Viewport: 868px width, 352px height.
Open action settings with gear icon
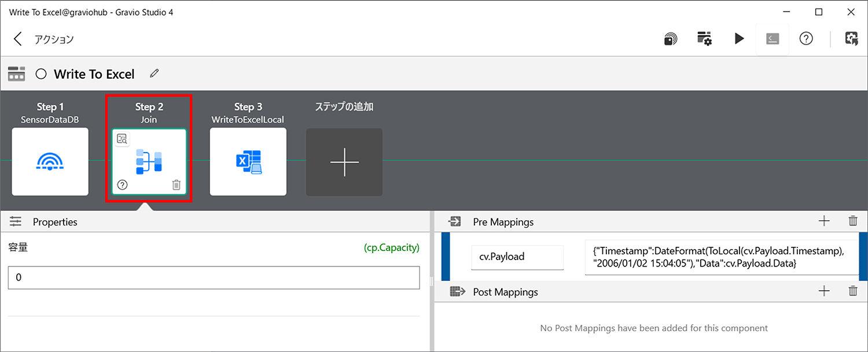coord(704,39)
